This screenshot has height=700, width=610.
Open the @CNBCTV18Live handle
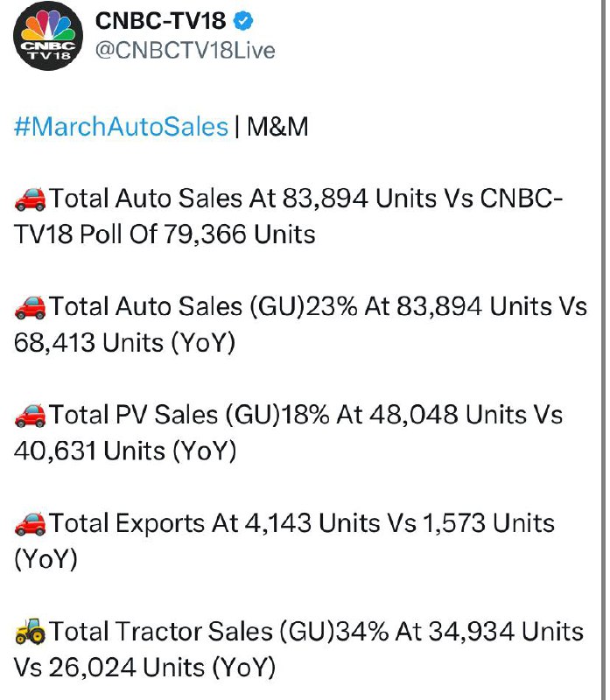[185, 51]
